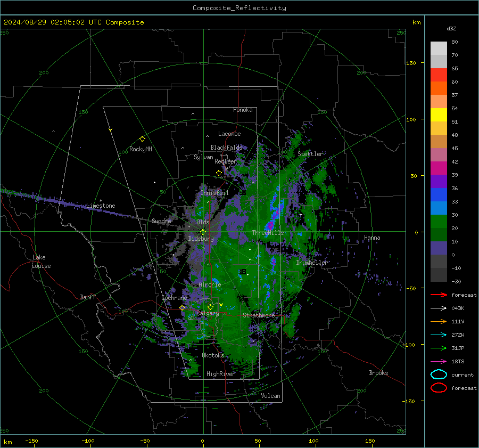Click the Lacombe city label

coord(229,134)
